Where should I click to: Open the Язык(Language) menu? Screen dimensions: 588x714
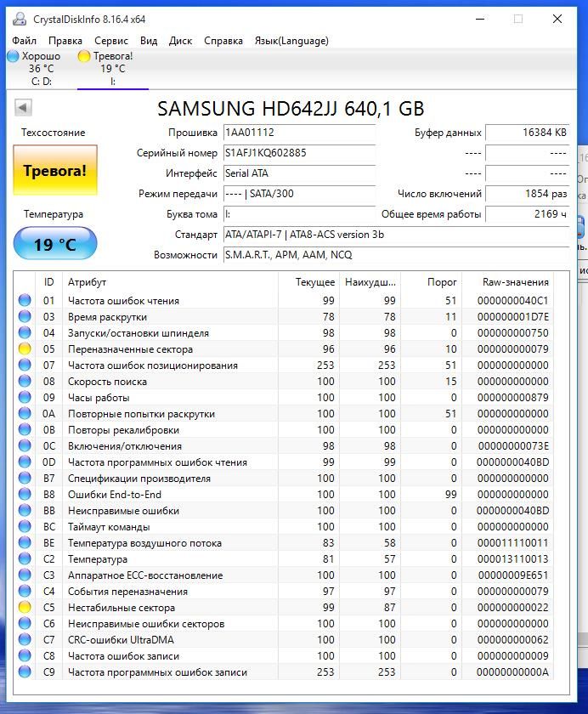(291, 41)
